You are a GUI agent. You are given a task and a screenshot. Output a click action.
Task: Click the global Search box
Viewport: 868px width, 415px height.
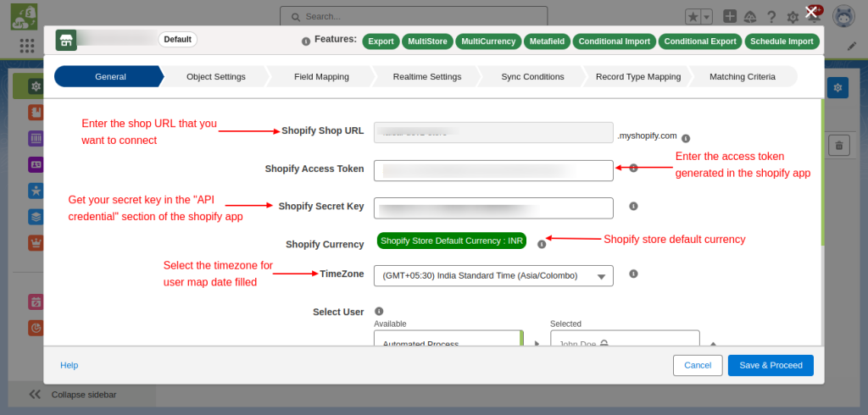(x=414, y=17)
